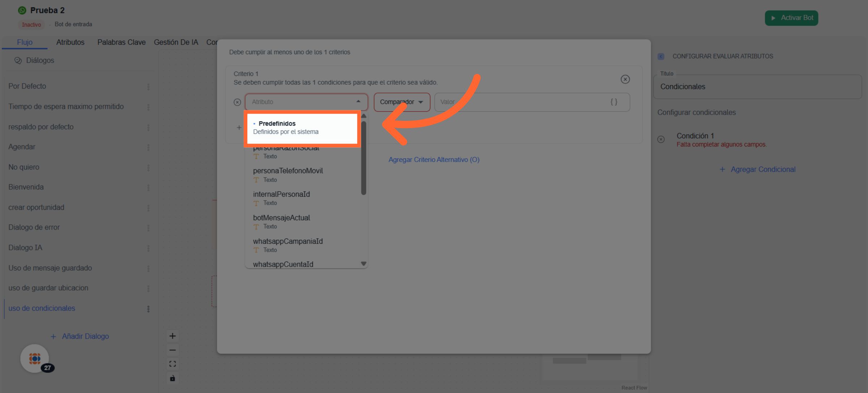Fit view on flow canvas
This screenshot has height=393, width=868.
173,364
